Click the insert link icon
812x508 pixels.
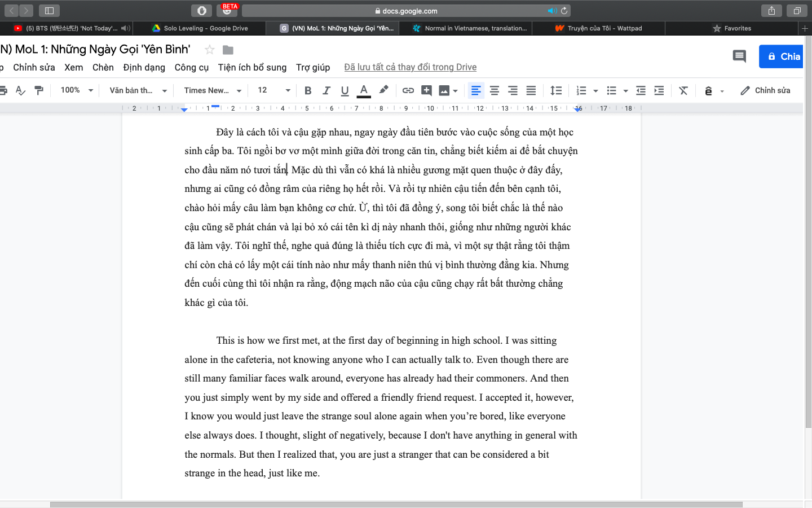pos(408,90)
